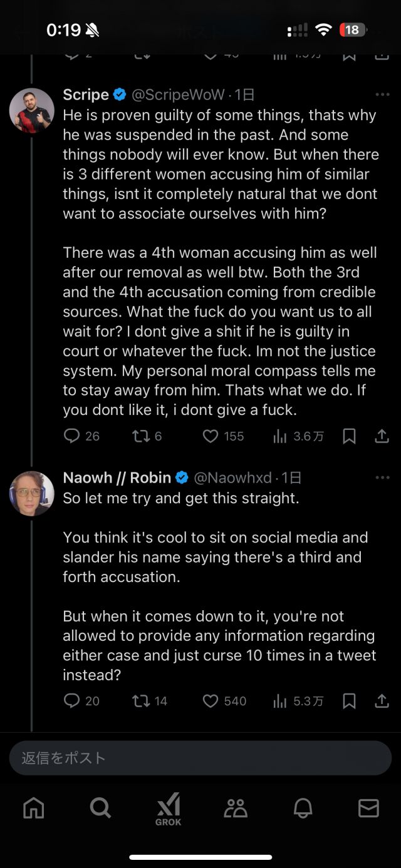401x868 pixels.
Task: Open the Communities tab
Action: [236, 809]
